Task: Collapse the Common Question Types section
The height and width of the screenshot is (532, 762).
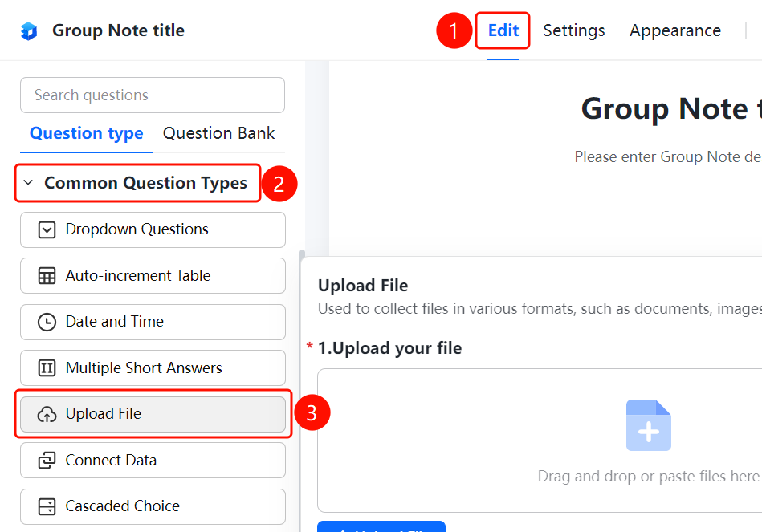Action: point(28,183)
